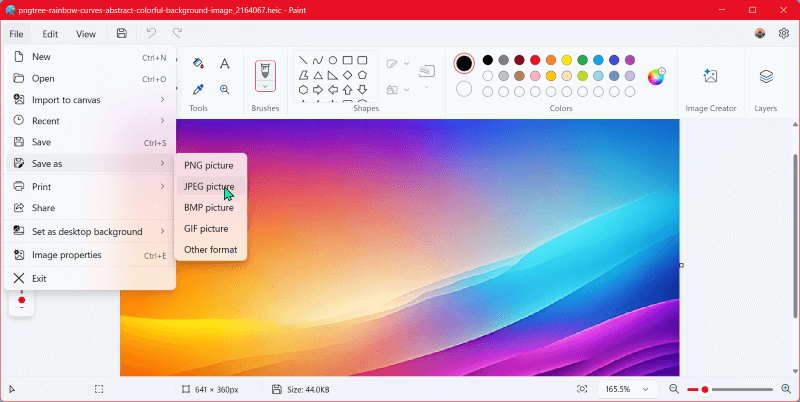Screen dimensions: 800x402
Task: Click Other format option
Action: point(210,249)
